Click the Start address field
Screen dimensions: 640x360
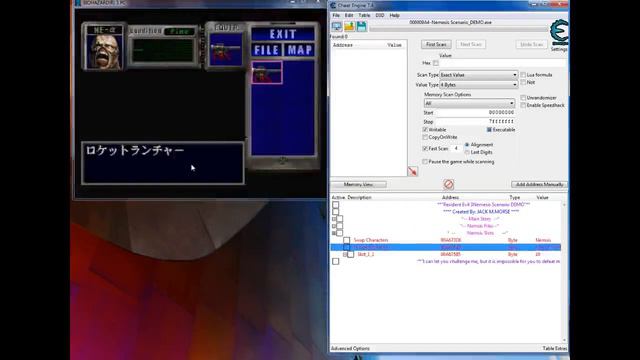pyautogui.click(x=476, y=113)
